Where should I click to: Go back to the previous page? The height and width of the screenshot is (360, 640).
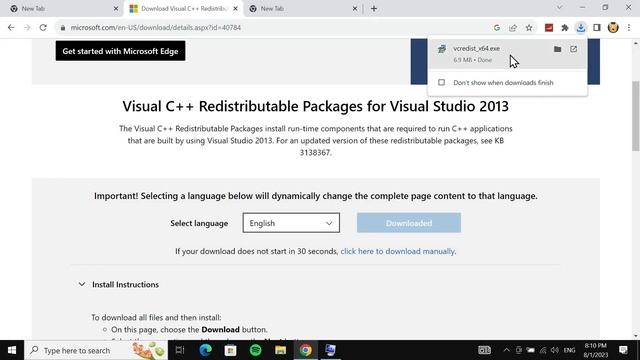[x=11, y=28]
